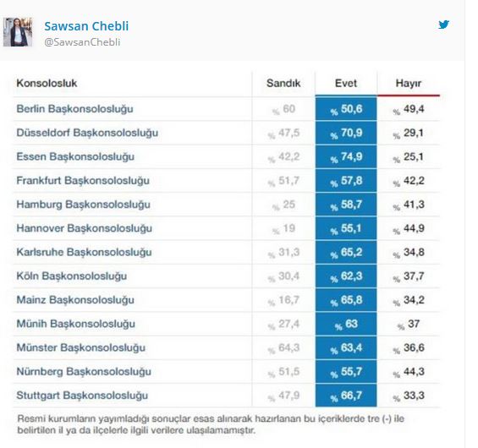Image resolution: width=478 pixels, height=448 pixels.
Task: Click the Stuttgart Başkonsolosluğu entry
Action: click(x=82, y=396)
